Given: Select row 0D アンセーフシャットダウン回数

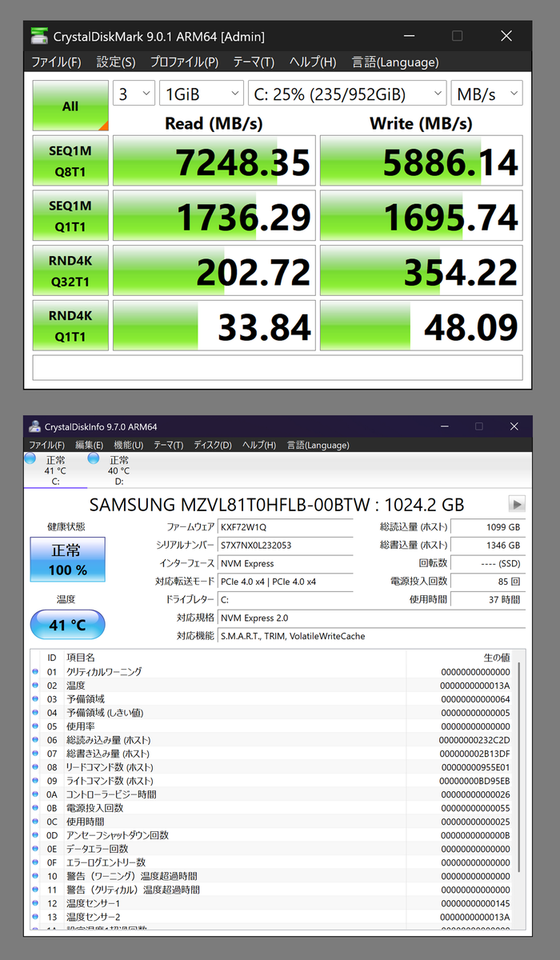Looking at the screenshot, I should (x=272, y=835).
